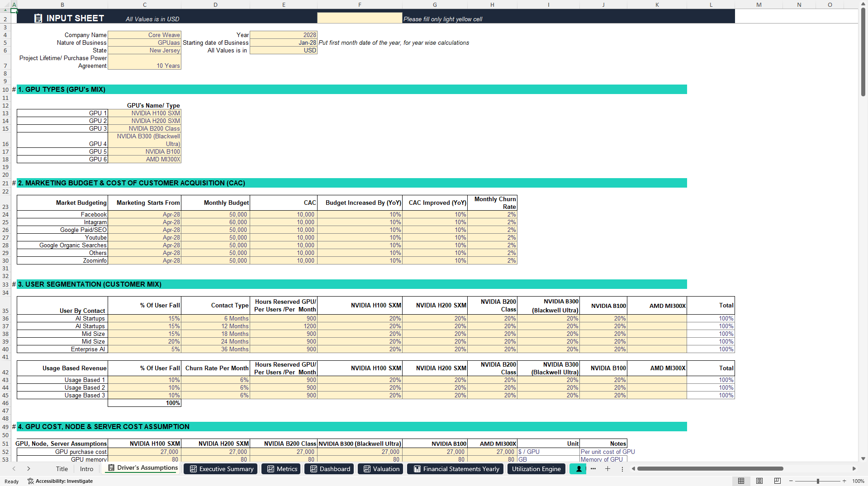This screenshot has height=486, width=868.
Task: Add a new sheet with plus
Action: tap(607, 469)
